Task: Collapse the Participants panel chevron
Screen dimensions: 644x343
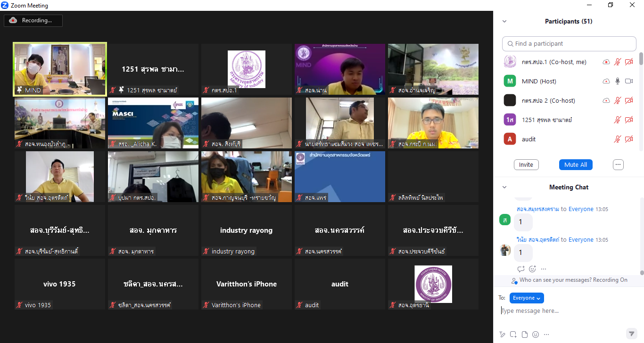Action: [x=504, y=21]
